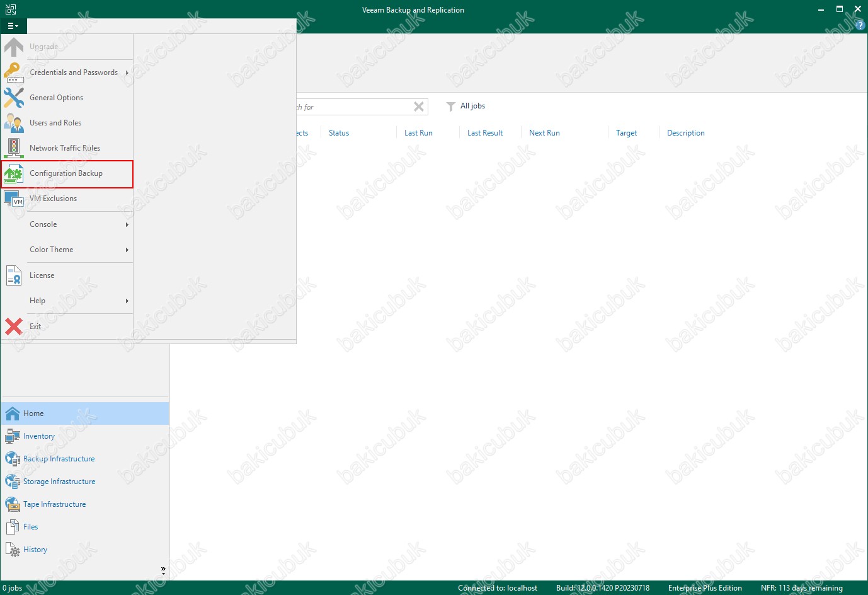
Task: Click the Upgrade arrow icon
Action: point(14,47)
